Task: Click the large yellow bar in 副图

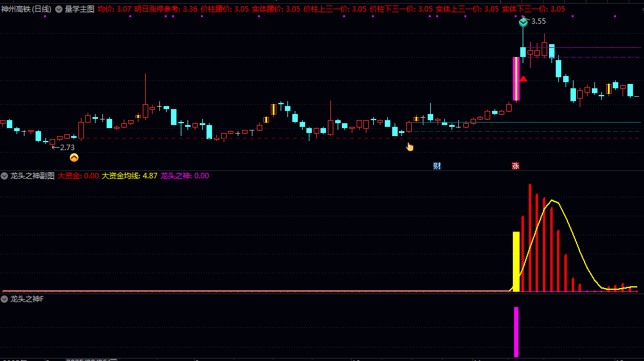Action: 517,262
